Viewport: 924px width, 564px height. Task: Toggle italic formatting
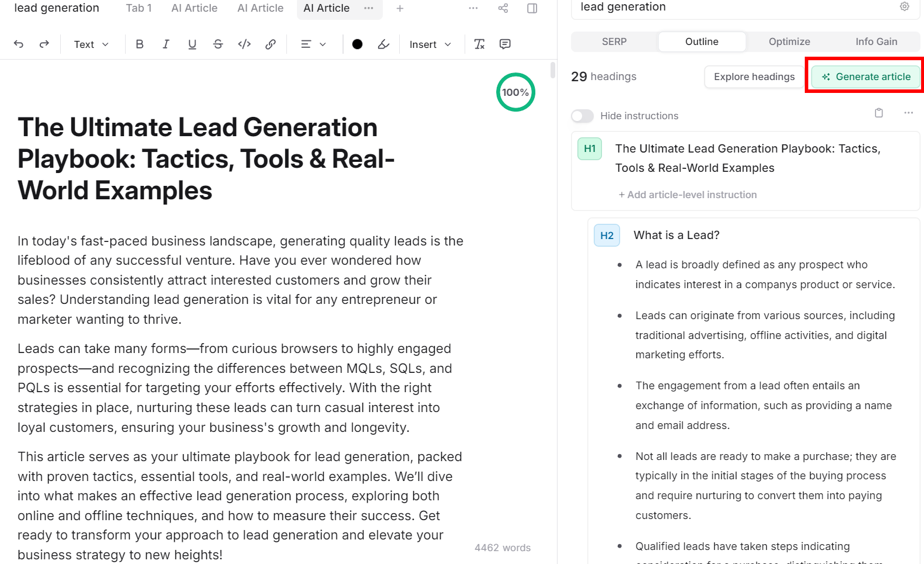166,44
